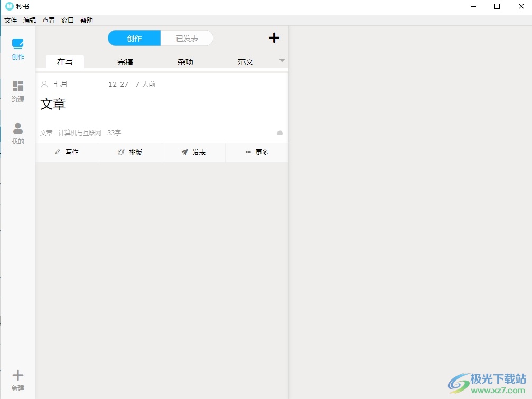
Task: Open the 文件 menu
Action: (x=11, y=21)
